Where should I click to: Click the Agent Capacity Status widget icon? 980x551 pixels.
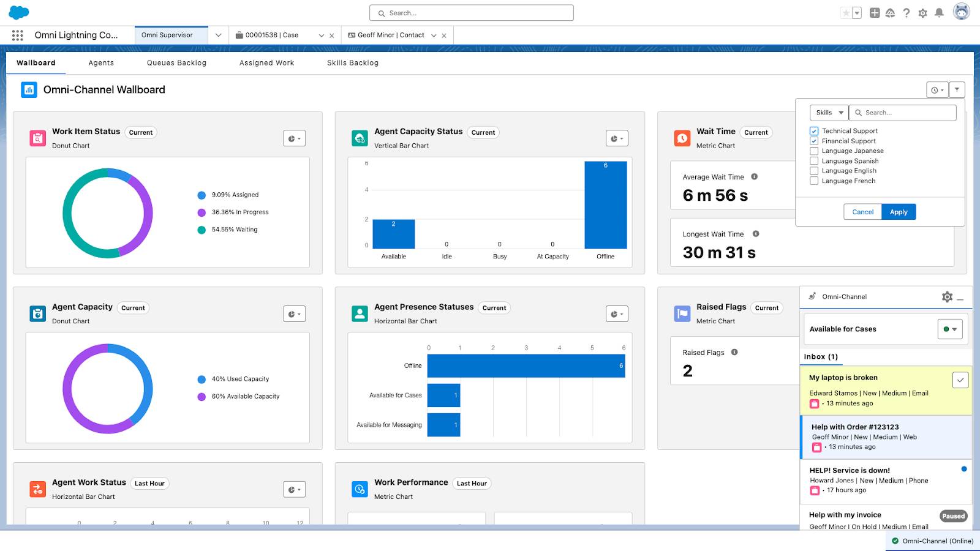(x=360, y=138)
